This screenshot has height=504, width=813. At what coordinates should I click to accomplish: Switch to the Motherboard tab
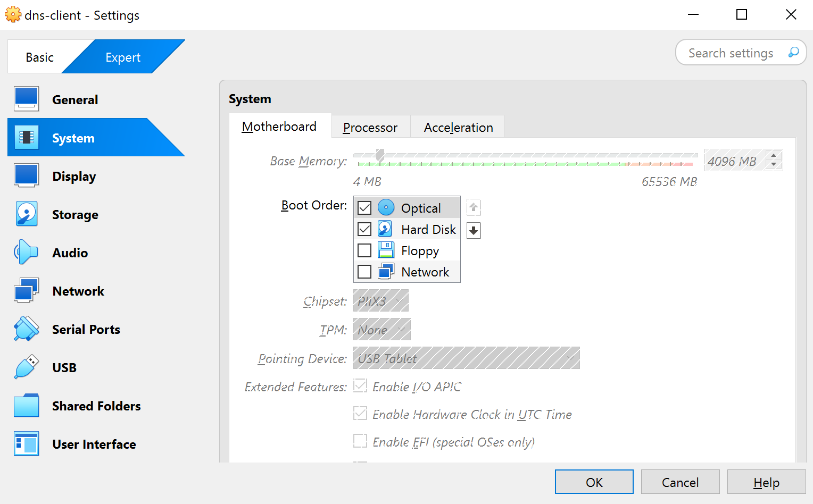[x=279, y=127]
